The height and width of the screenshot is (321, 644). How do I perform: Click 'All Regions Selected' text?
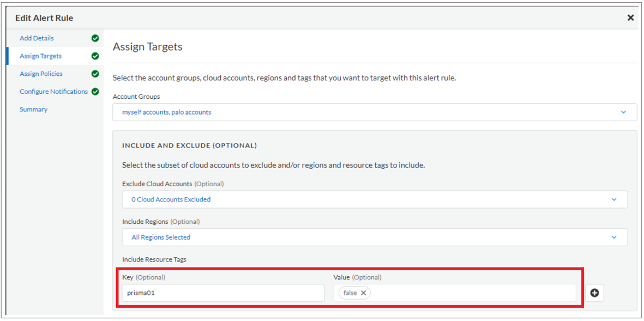161,237
